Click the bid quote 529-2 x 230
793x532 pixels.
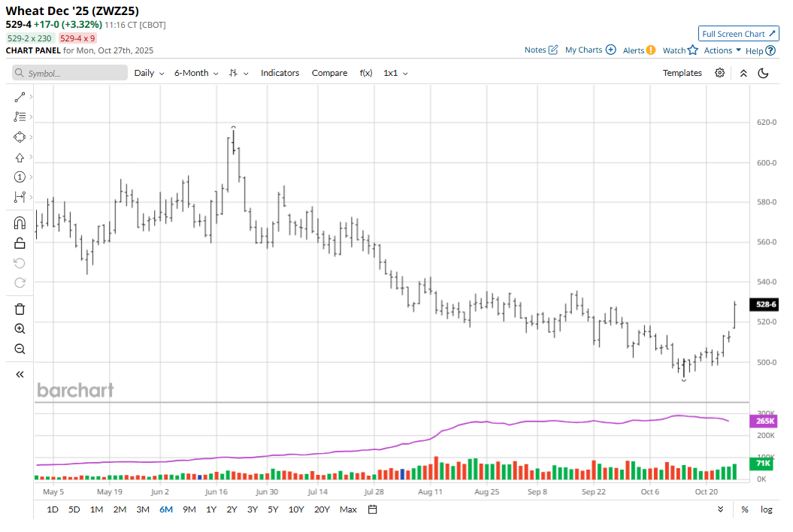(29, 38)
